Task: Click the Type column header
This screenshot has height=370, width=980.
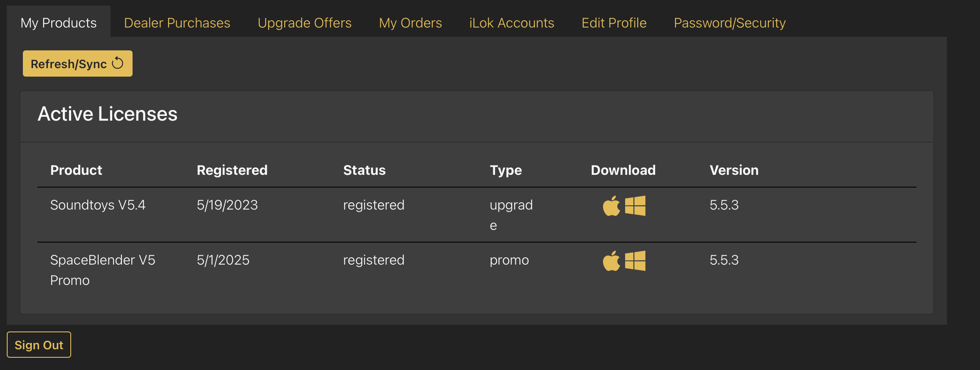Action: 506,170
